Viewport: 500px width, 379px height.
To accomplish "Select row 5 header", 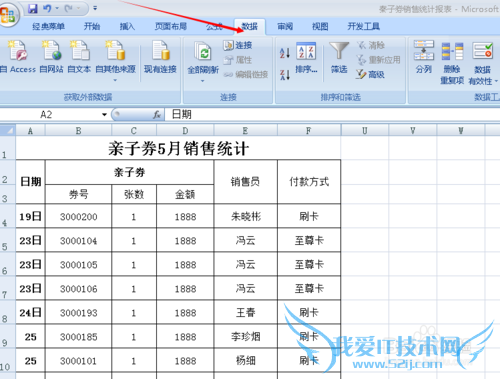I will click(7, 240).
